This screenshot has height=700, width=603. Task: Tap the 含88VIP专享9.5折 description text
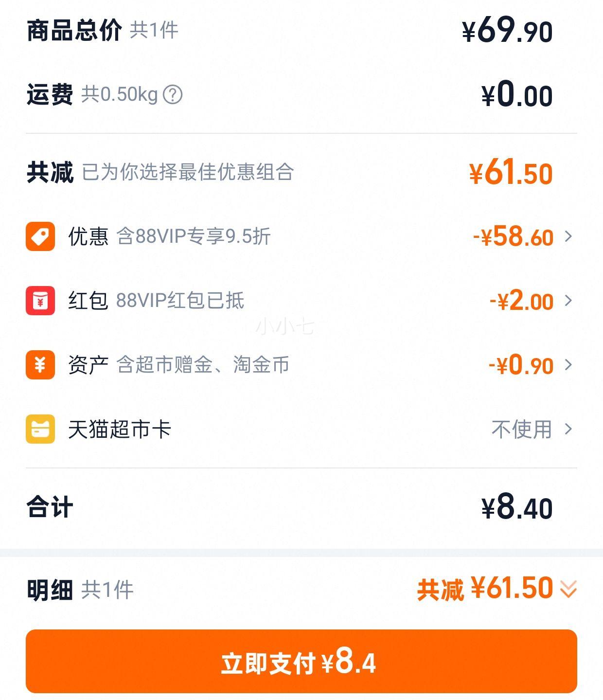pos(194,236)
